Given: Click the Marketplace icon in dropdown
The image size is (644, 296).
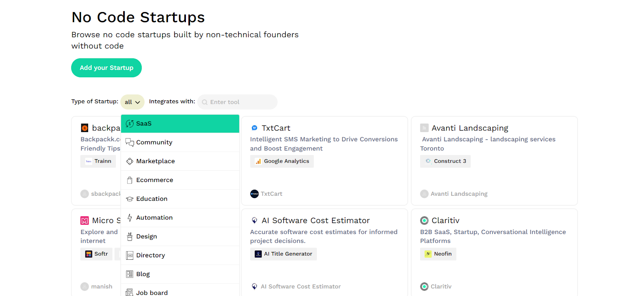Looking at the screenshot, I should pyautogui.click(x=130, y=161).
